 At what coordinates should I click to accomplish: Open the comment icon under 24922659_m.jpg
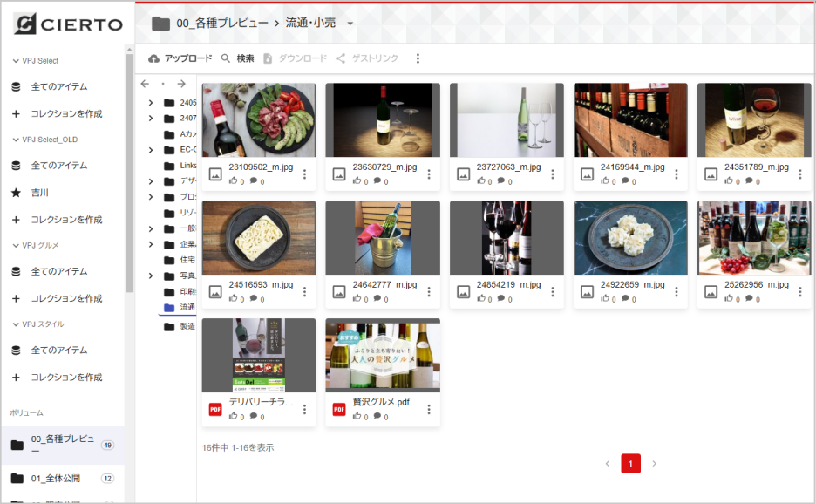[624, 297]
